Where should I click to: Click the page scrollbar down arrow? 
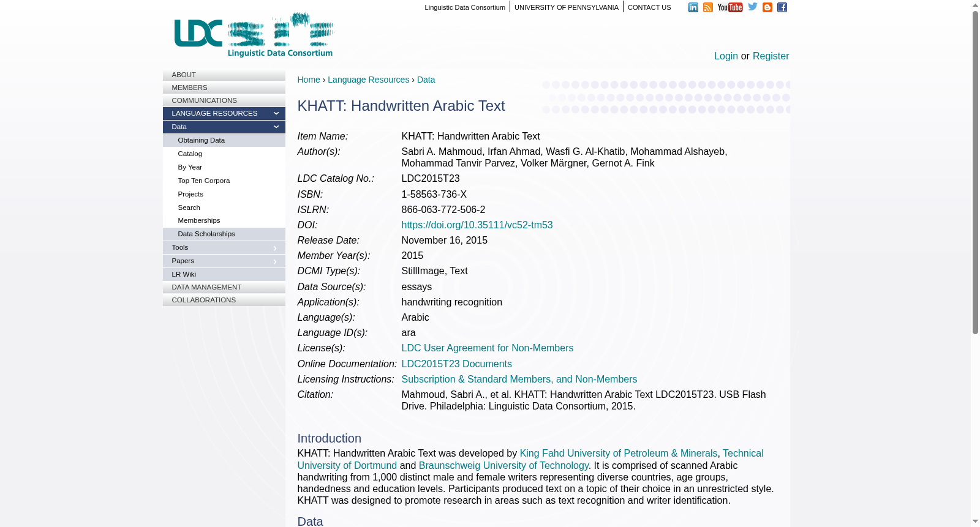(x=975, y=521)
